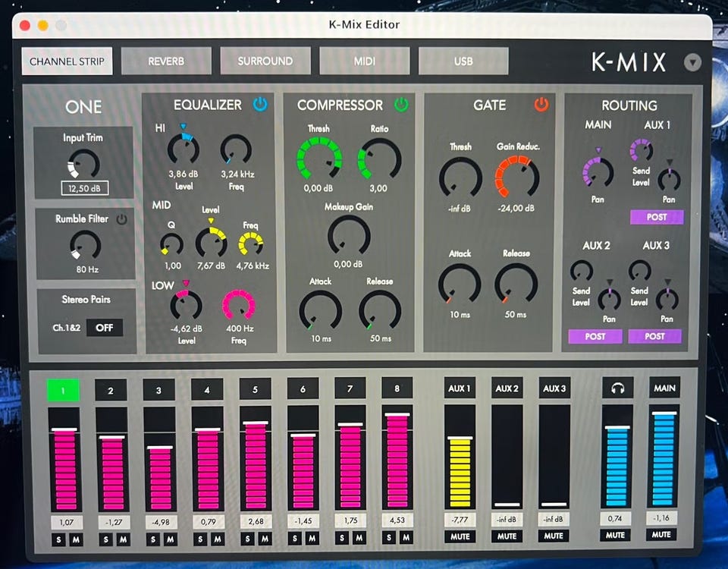Mute the headphones output
The width and height of the screenshot is (728, 569).
coord(615,535)
